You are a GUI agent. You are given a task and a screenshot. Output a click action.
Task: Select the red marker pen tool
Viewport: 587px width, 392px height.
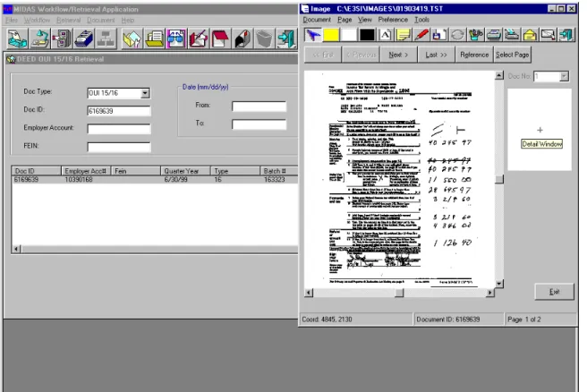point(421,35)
